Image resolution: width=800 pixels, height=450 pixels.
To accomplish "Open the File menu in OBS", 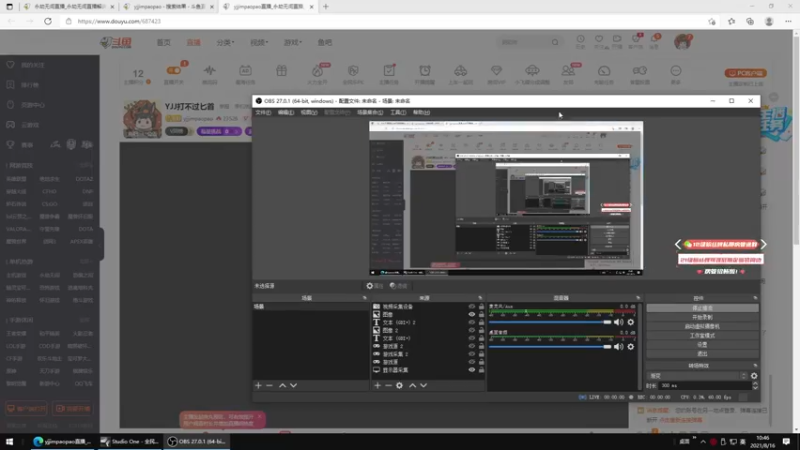I will (x=263, y=112).
